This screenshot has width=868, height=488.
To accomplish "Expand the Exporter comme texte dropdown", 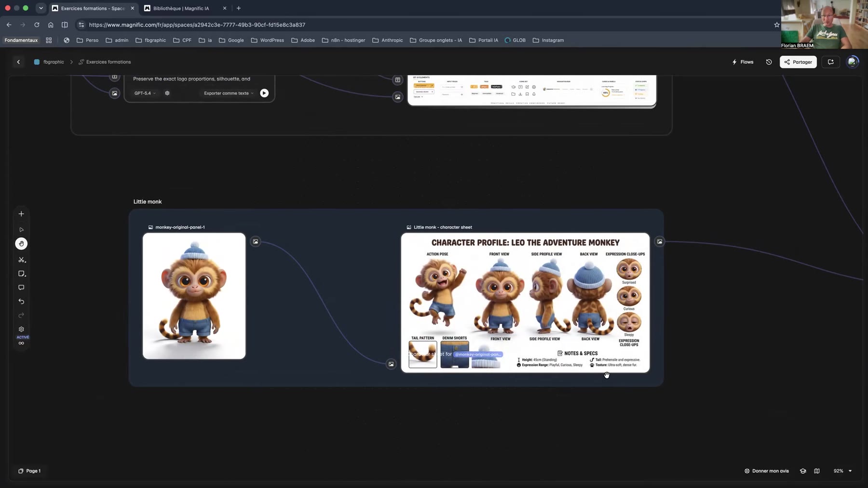I will coord(229,93).
